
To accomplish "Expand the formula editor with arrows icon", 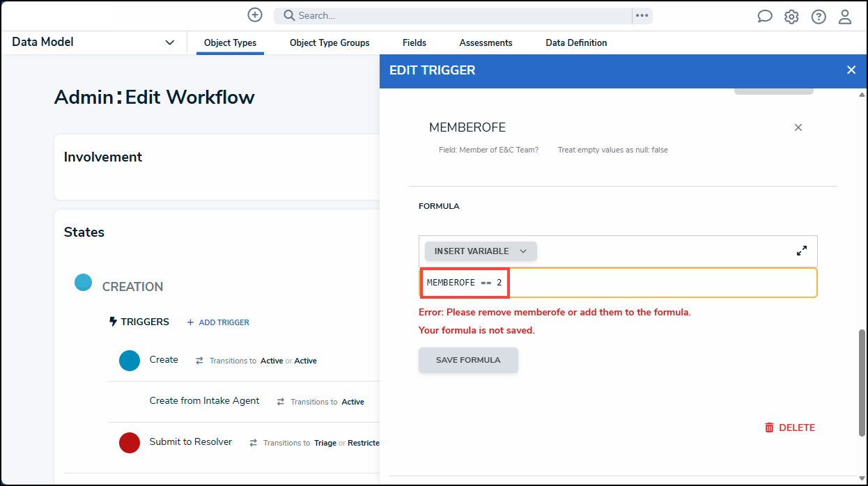I will [x=802, y=251].
